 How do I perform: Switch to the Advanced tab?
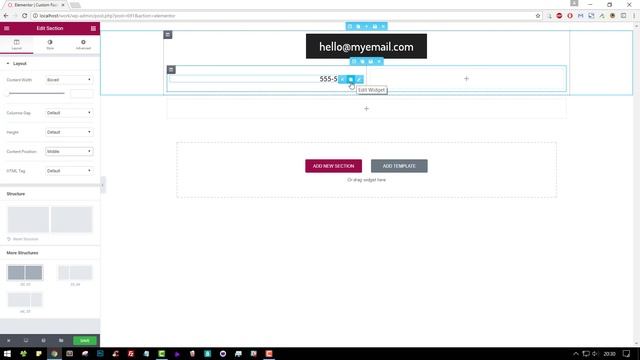(83, 44)
